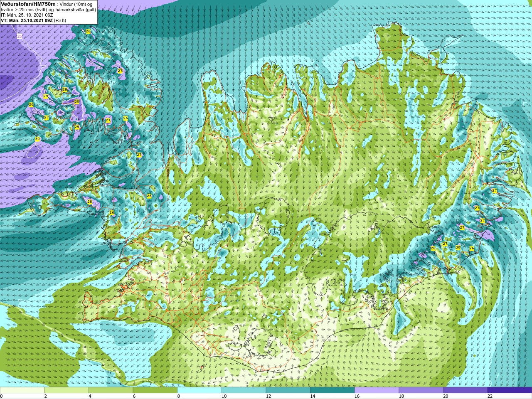Click the legend tick label 10
The image size is (532, 399).
pos(224,396)
